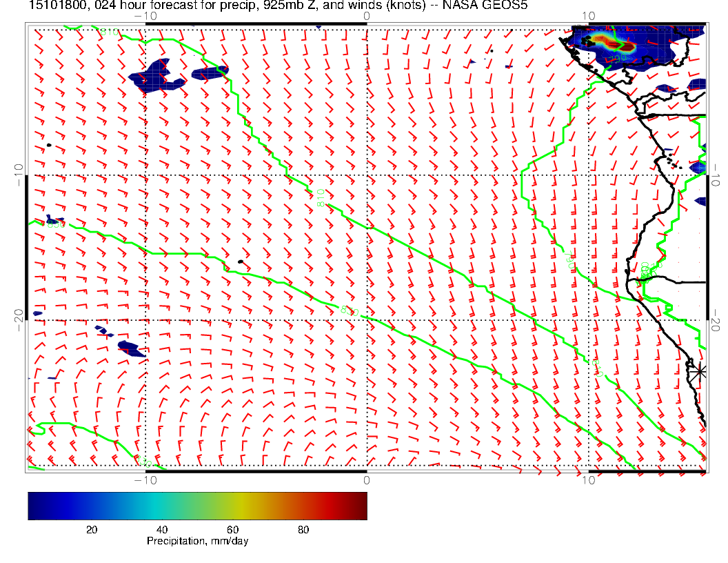Click the black island dot near map center-left
728x563 pixels.
pyautogui.click(x=240, y=261)
